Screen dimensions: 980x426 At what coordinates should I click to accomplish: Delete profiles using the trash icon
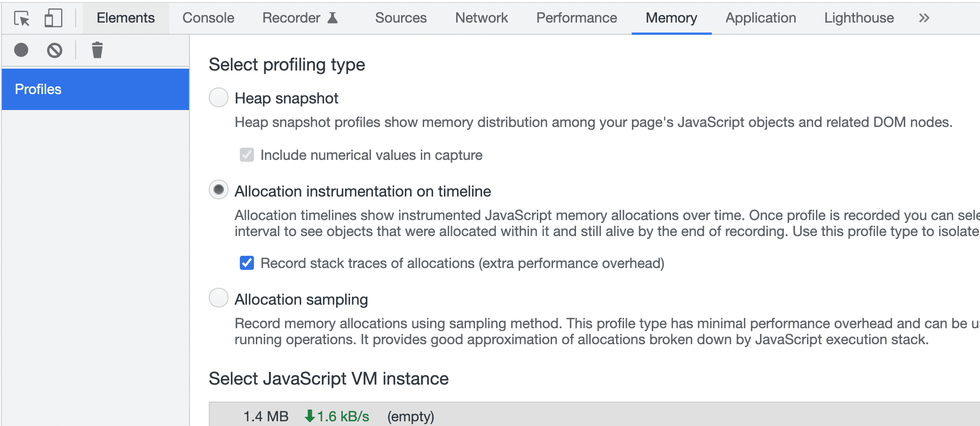point(96,50)
